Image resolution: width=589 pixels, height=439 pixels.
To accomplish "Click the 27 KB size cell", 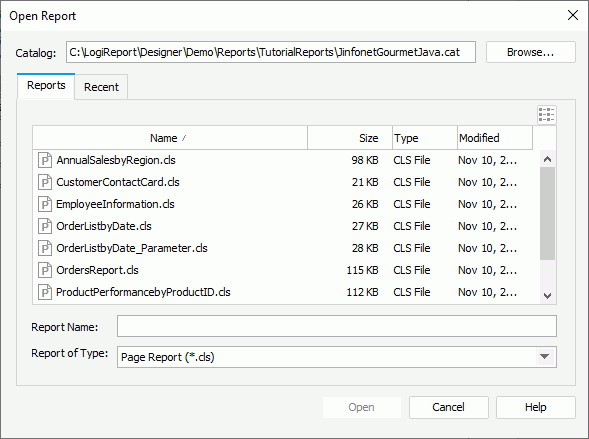I will tap(365, 226).
